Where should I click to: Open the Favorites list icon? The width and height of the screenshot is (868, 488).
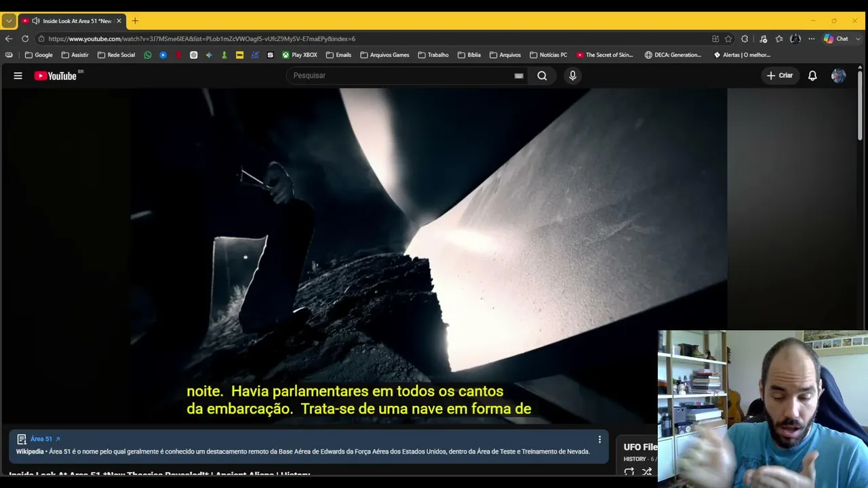click(779, 39)
